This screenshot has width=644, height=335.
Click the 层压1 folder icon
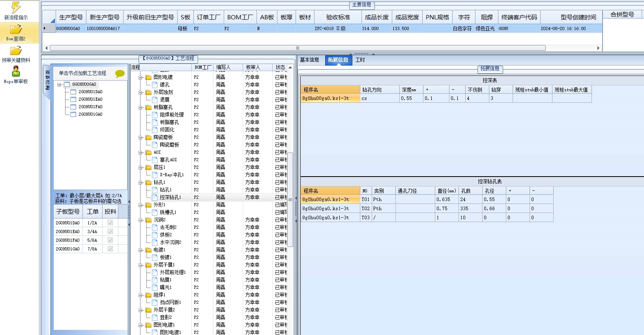tap(148, 167)
